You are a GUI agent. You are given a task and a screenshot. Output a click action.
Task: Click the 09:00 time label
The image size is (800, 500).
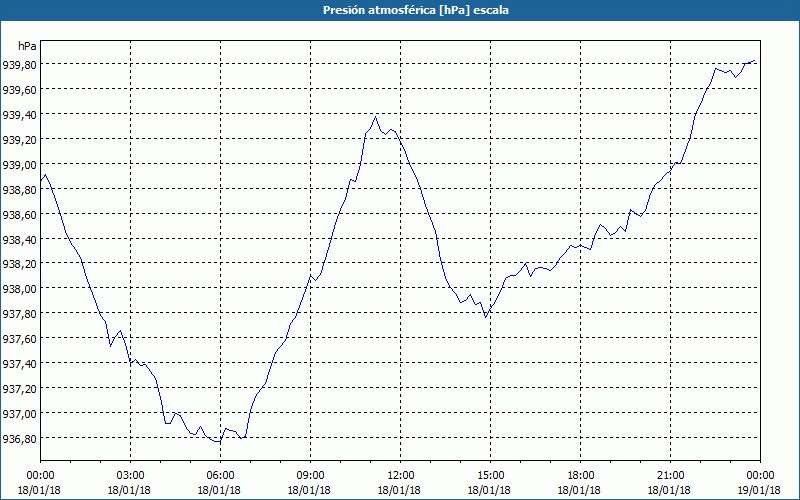pos(310,476)
